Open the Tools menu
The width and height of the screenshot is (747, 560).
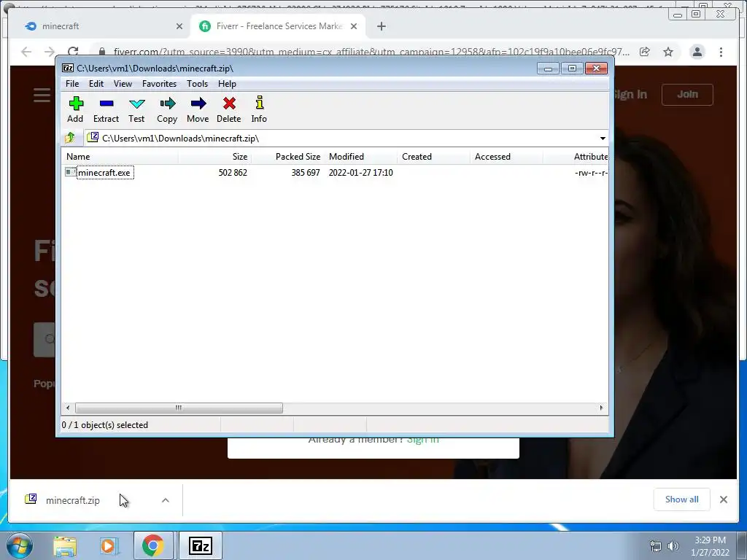197,84
